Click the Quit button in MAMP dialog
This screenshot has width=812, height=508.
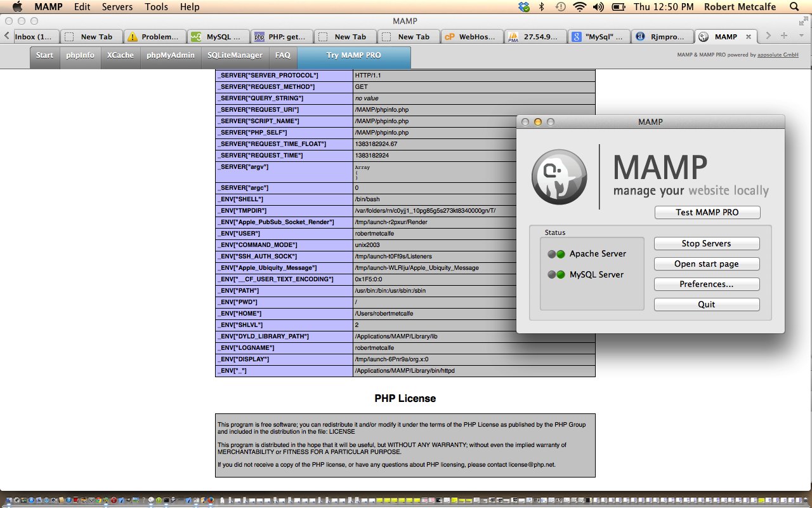707,305
